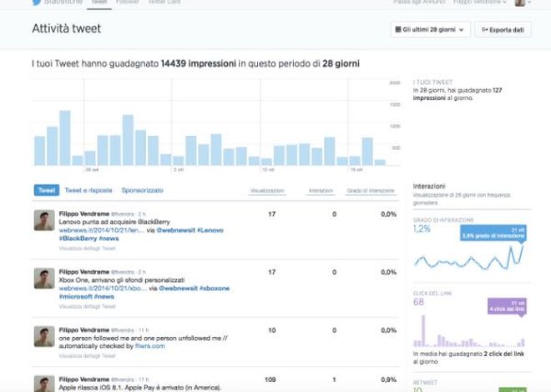The image size is (551, 392).
Task: Click avatar on the 'one person followed me' tweet
Action: pos(44,336)
